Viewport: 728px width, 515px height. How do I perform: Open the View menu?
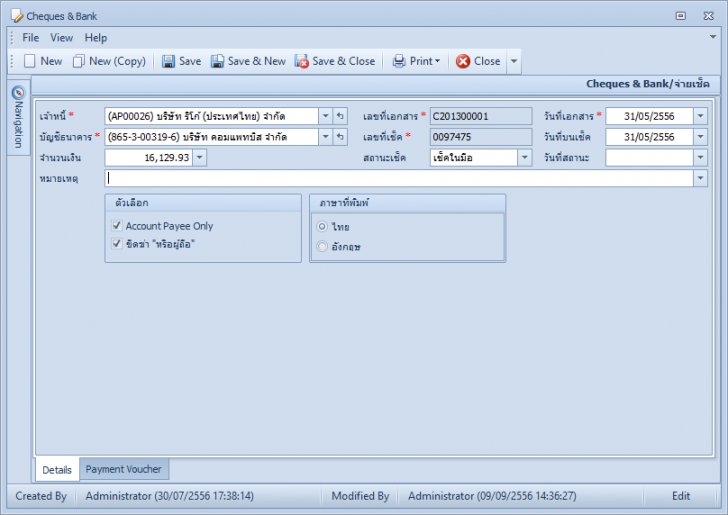(61, 38)
